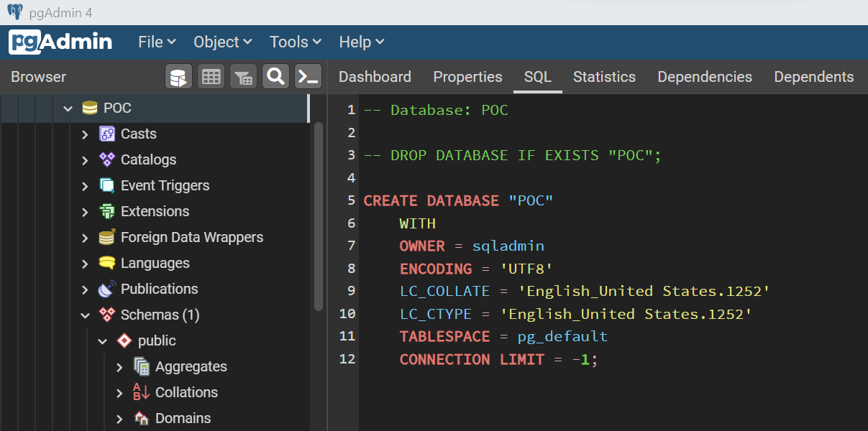This screenshot has height=431, width=868.
Task: Expand the Domains tree node
Action: click(x=120, y=419)
